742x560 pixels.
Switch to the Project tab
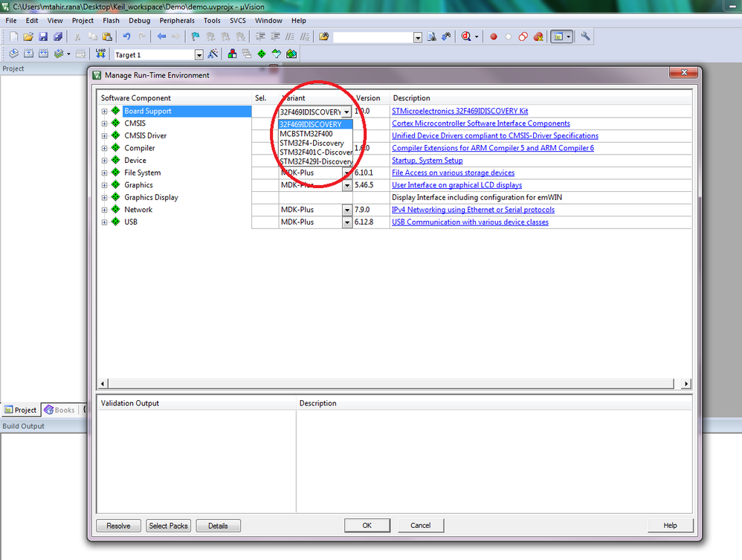coord(20,410)
